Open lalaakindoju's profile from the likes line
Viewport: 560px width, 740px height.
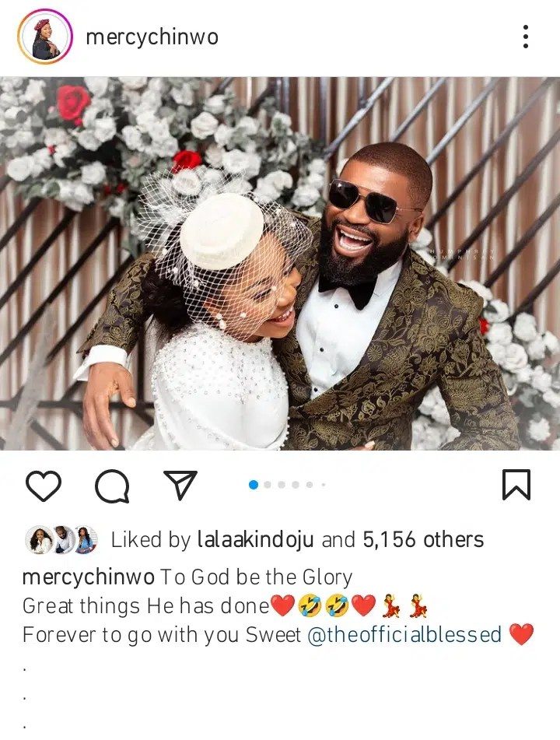pos(256,539)
